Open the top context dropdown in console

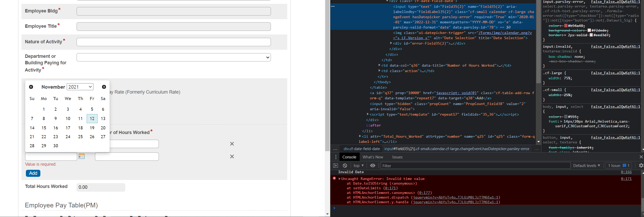tap(359, 166)
